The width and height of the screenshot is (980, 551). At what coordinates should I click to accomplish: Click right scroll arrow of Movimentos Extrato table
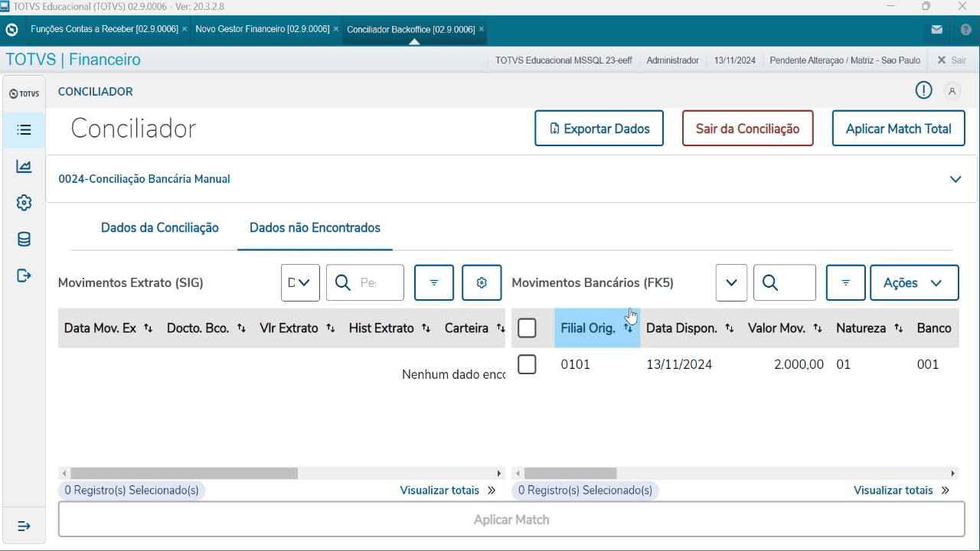[500, 474]
